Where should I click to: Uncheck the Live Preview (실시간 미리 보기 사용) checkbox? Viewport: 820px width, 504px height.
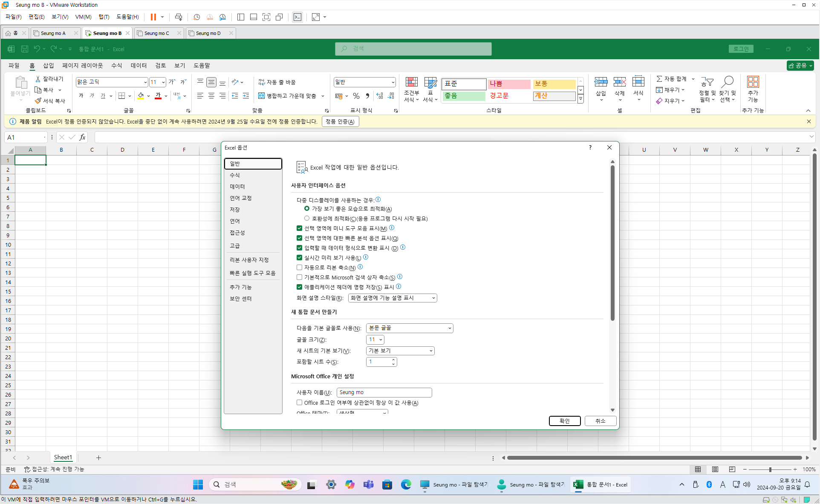coord(300,258)
